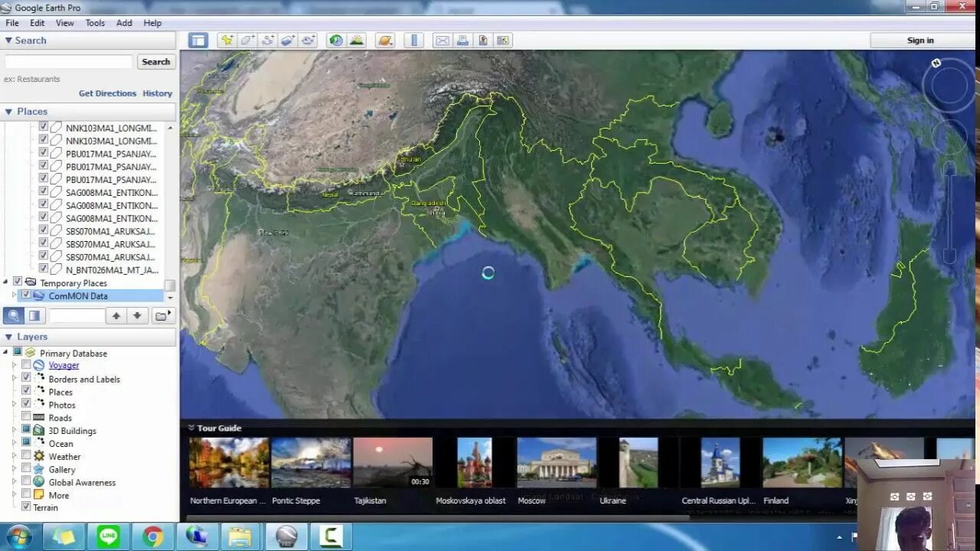Open the Windows Start menu orb
The image size is (980, 551).
coord(17,536)
